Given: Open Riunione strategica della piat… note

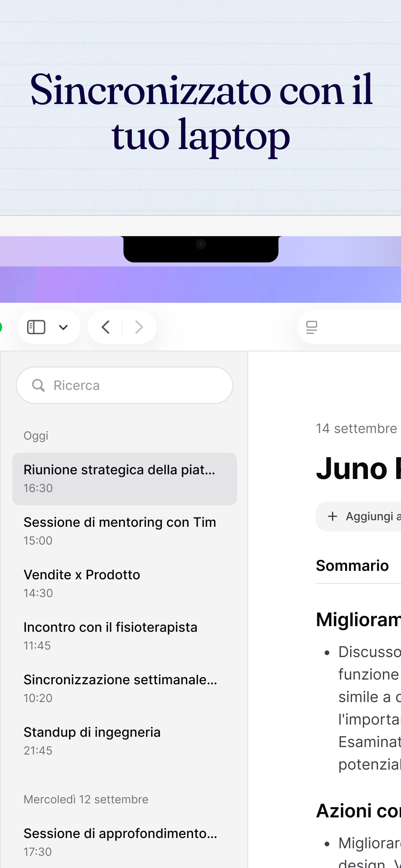Looking at the screenshot, I should click(x=125, y=479).
